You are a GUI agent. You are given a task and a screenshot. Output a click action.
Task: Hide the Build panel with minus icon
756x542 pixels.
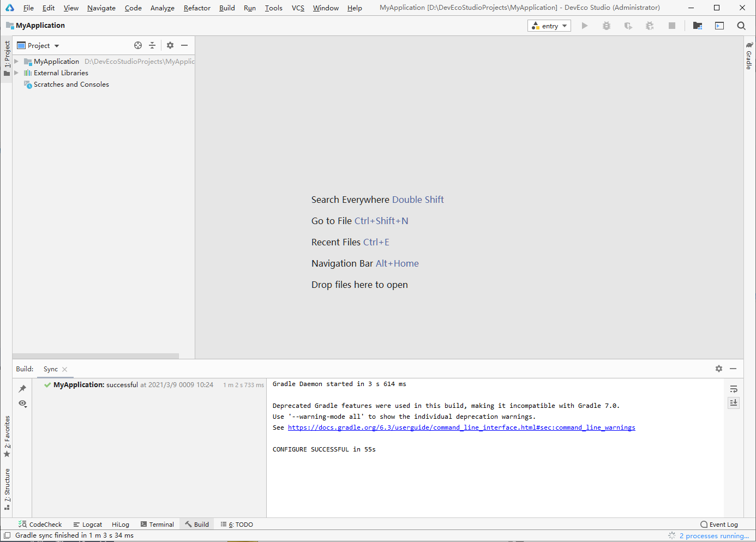point(733,369)
